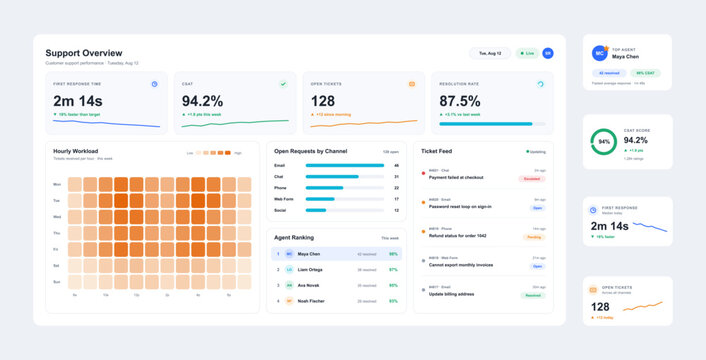Image resolution: width=706 pixels, height=360 pixels.
Task: Click the 128 value on main Open Tickets card
Action: (x=323, y=101)
